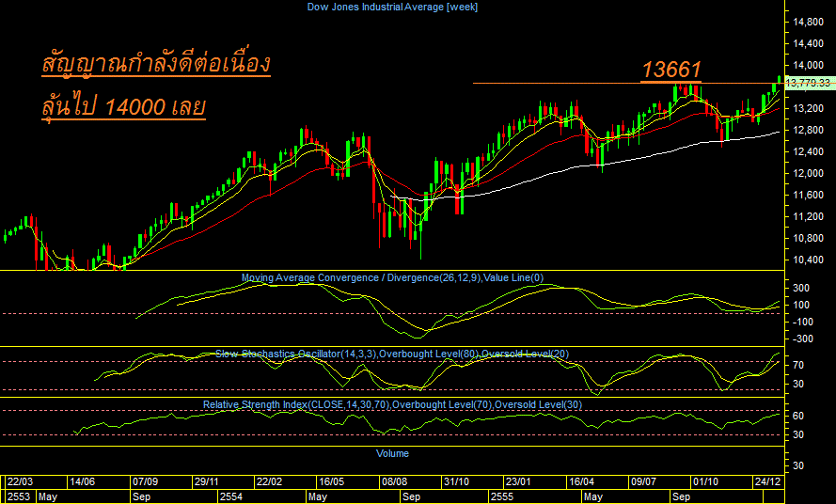The width and height of the screenshot is (836, 504).
Task: Click the 10,400 price axis label
Action: (x=809, y=260)
